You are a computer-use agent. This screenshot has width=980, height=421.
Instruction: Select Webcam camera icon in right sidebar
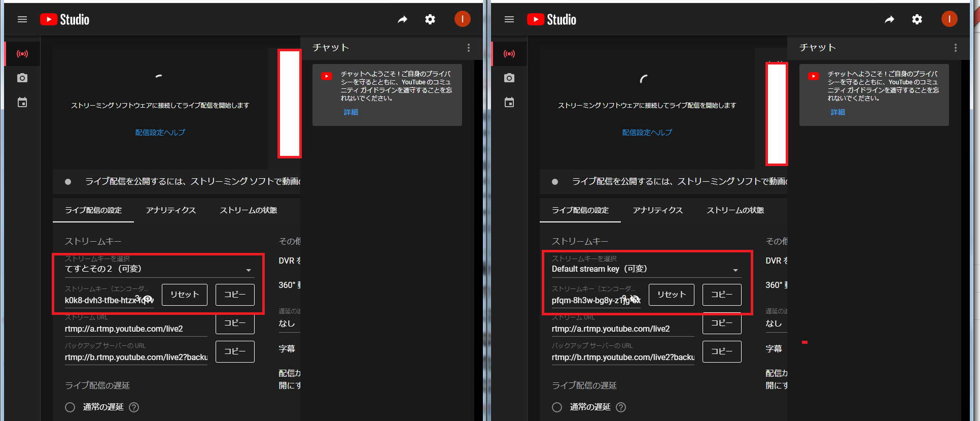(x=509, y=78)
